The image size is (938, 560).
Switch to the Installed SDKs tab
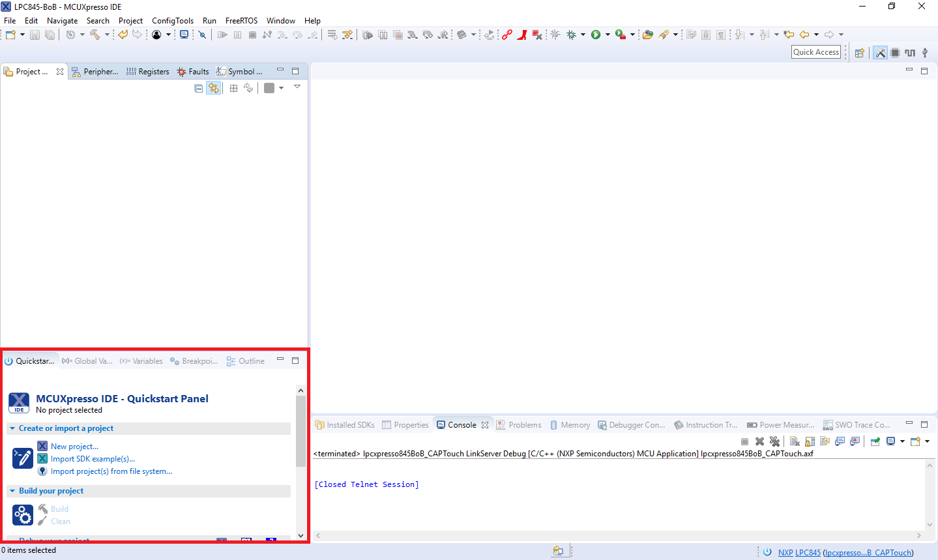[x=345, y=425]
